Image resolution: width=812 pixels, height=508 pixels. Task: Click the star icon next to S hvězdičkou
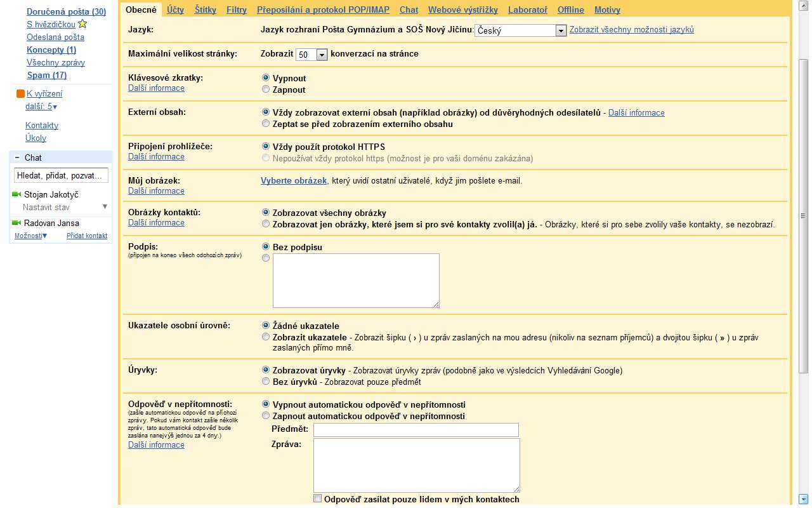click(x=82, y=24)
